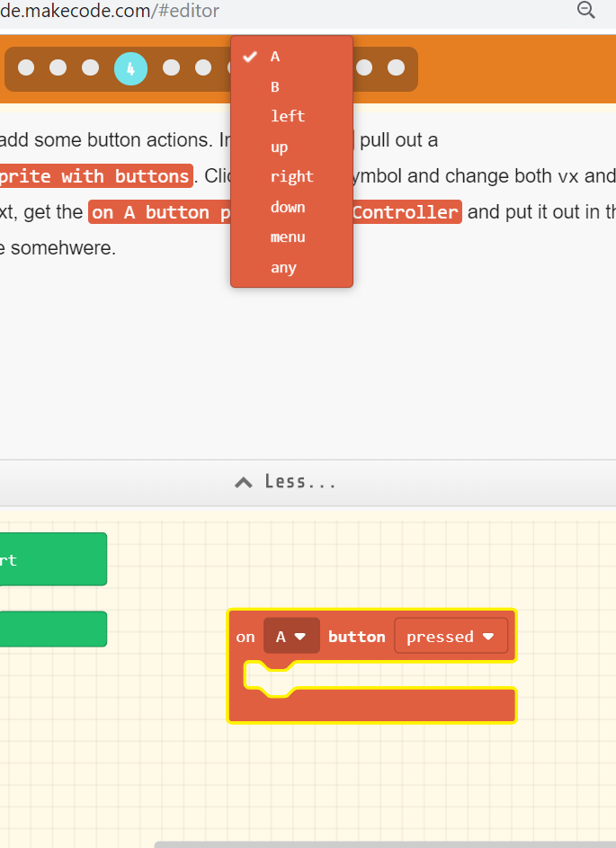Image resolution: width=616 pixels, height=848 pixels.
Task: Click the last tutorial progress dot
Action: point(395,67)
